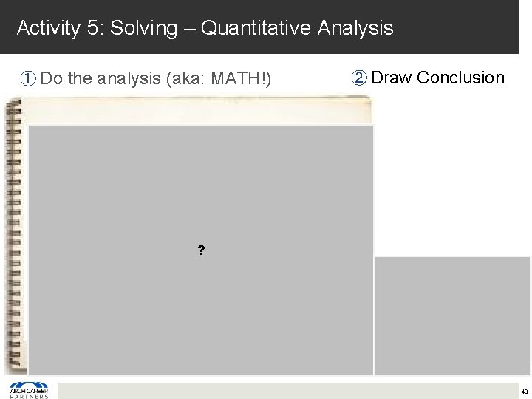The height and width of the screenshot is (399, 532).
Task: Click the question mark in gray box
Action: (x=200, y=251)
